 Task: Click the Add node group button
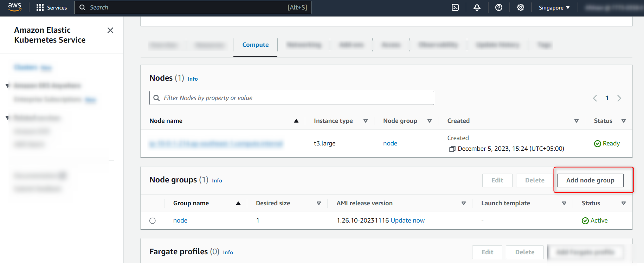590,180
